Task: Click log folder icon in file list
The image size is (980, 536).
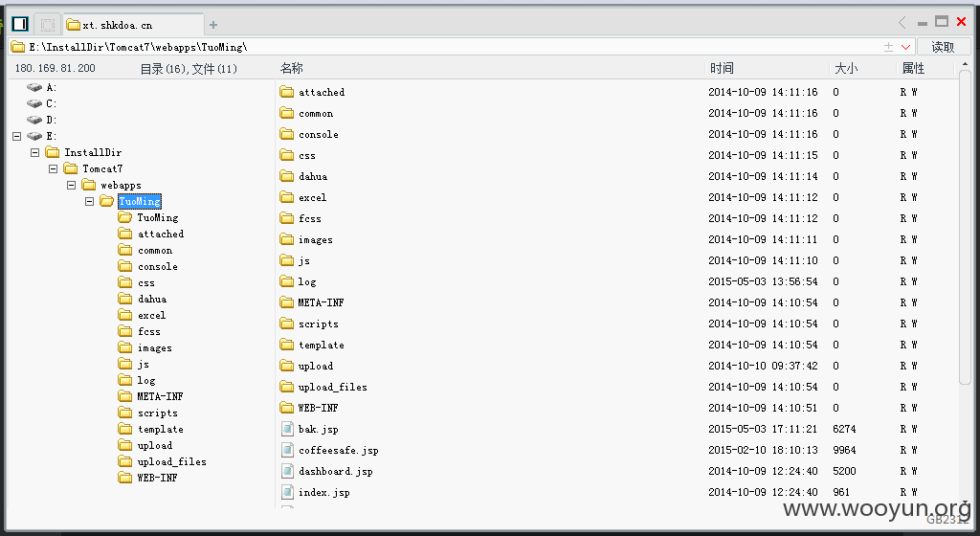Action: click(x=287, y=281)
